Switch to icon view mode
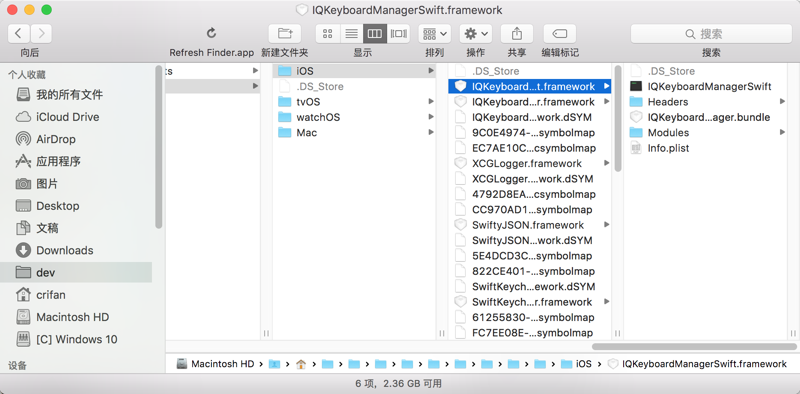 (328, 34)
